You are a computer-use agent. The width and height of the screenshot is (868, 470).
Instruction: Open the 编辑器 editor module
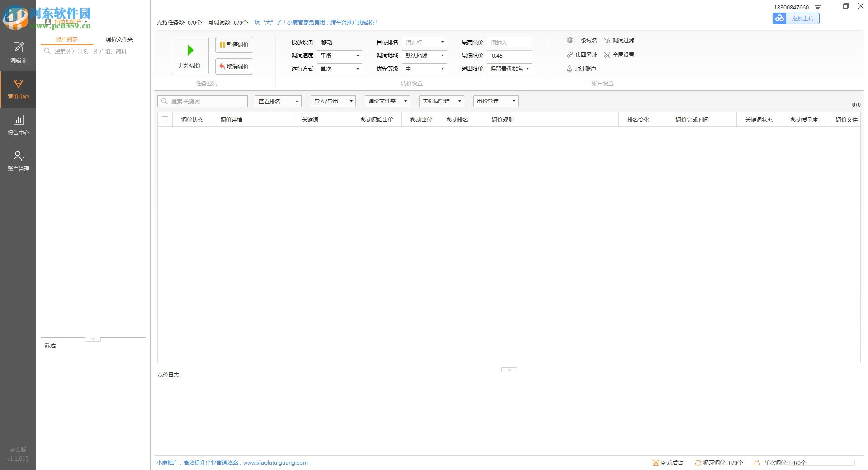[x=18, y=53]
